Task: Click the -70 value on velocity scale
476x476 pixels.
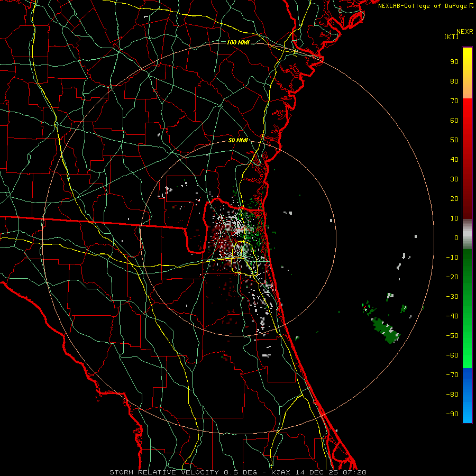Action: click(x=452, y=375)
